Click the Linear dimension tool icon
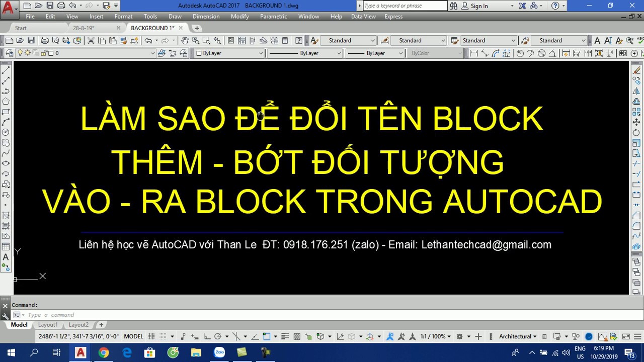This screenshot has width=644, height=362. tap(473, 53)
